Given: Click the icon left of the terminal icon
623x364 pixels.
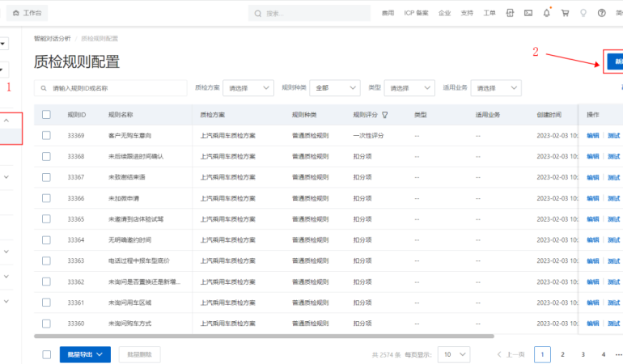Looking at the screenshot, I should point(510,13).
